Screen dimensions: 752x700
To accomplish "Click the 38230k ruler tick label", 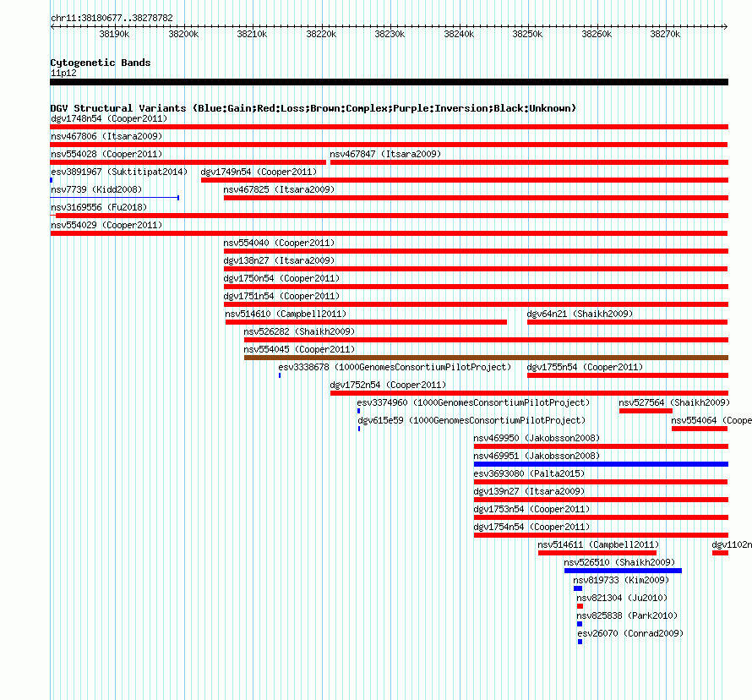I will pyautogui.click(x=390, y=34).
